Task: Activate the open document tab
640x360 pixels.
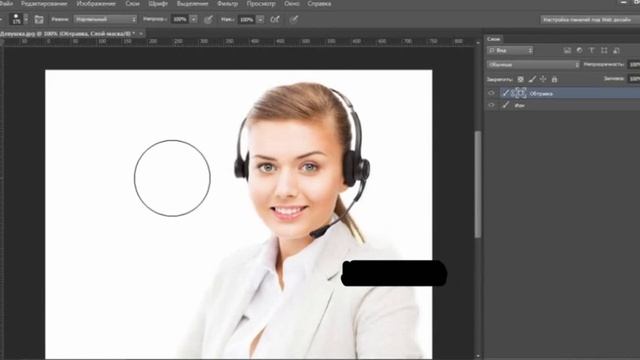Action: click(x=68, y=33)
